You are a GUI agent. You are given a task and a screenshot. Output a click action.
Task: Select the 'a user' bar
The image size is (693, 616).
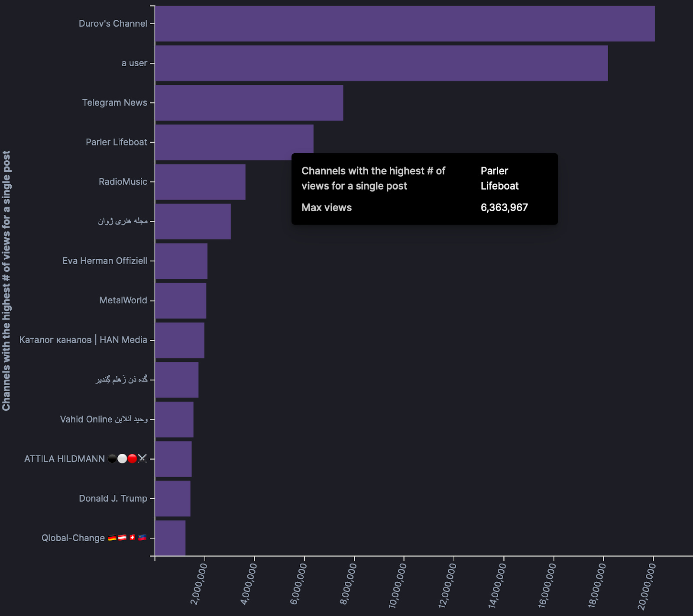tap(382, 63)
